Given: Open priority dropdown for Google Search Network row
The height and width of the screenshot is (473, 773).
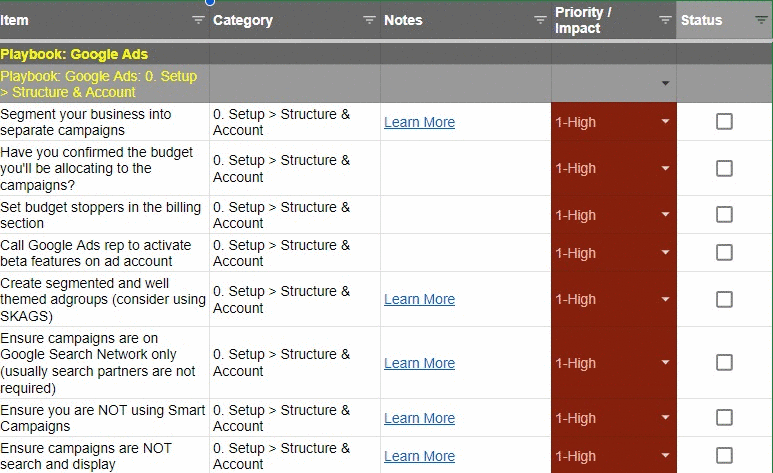Looking at the screenshot, I should coord(666,363).
